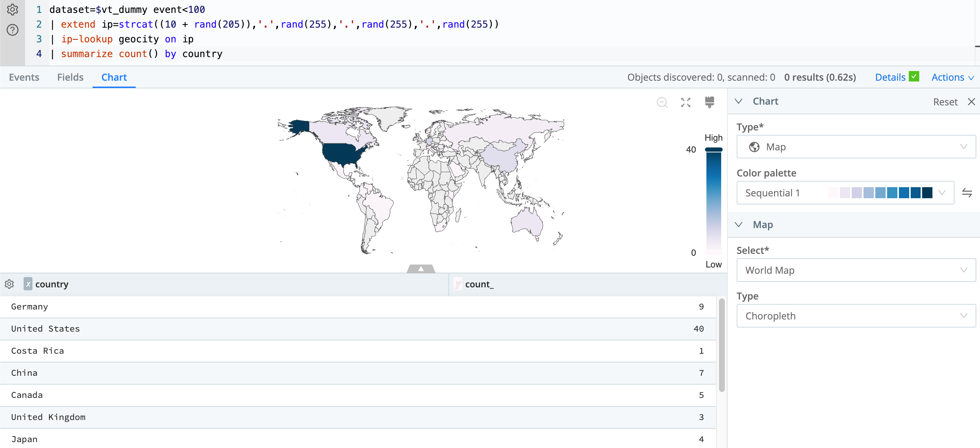This screenshot has width=980, height=448.
Task: Open the Actions menu
Action: [x=949, y=77]
